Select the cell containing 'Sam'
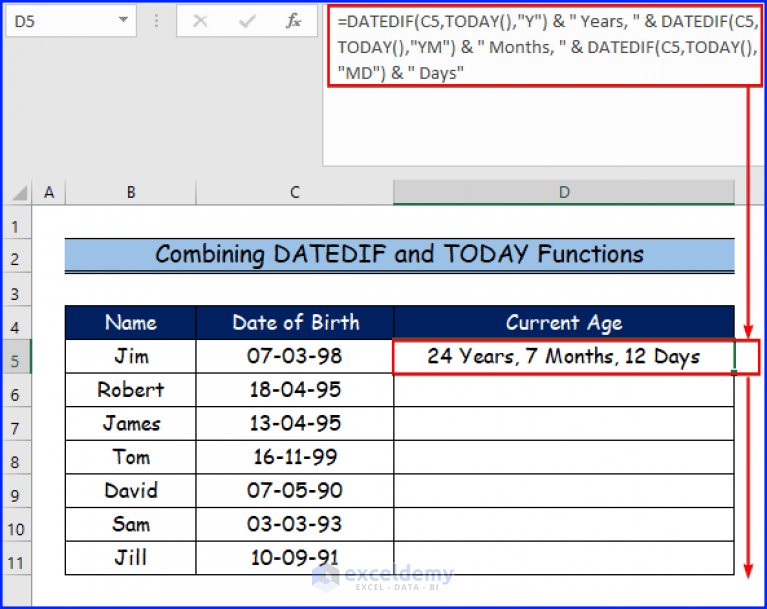Viewport: 767px width, 609px height. point(131,524)
